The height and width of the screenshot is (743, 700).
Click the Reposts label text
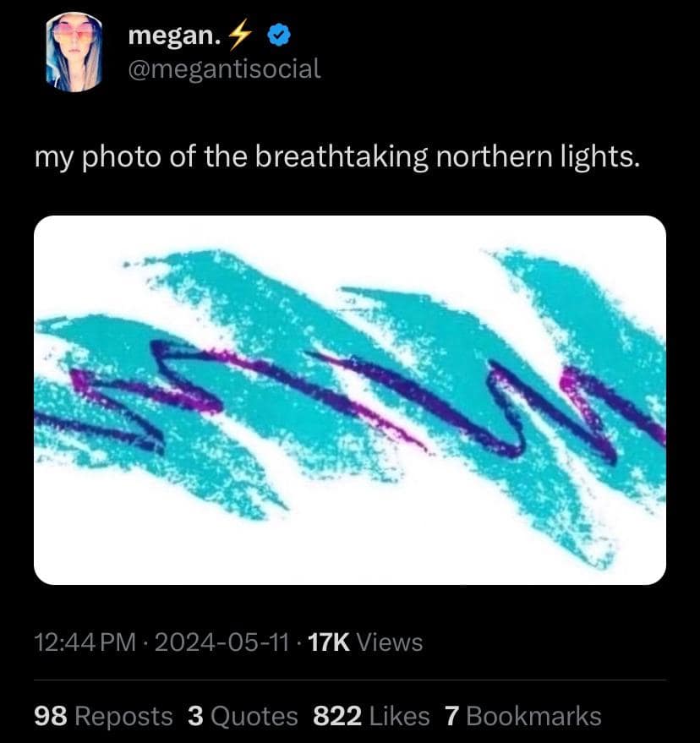pyautogui.click(x=125, y=716)
